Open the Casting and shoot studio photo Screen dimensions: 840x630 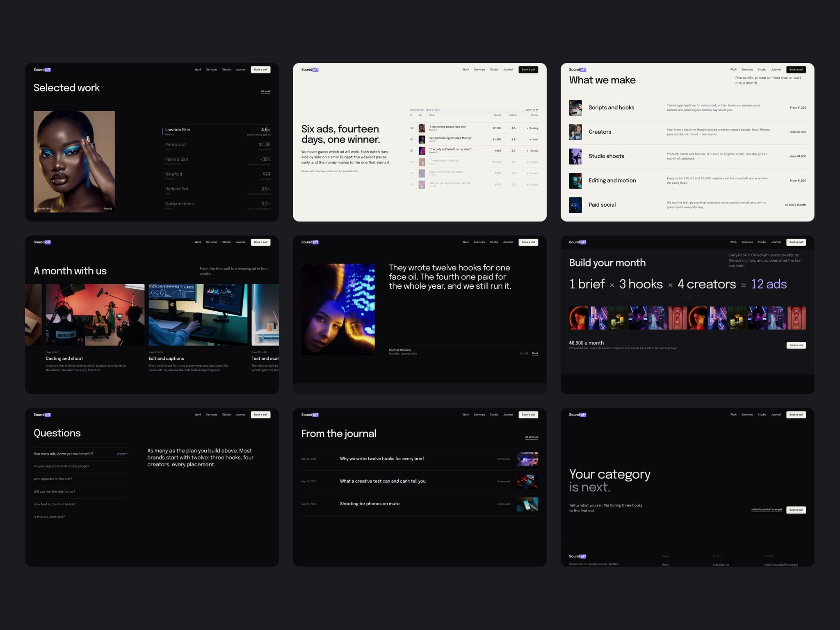(95, 315)
